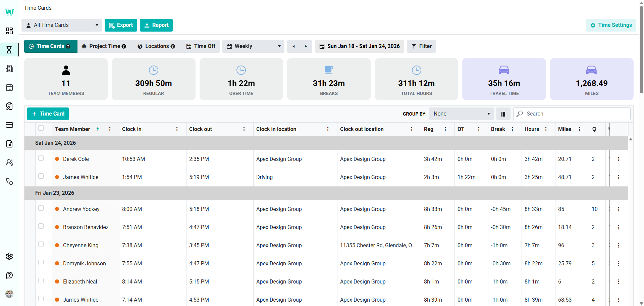The width and height of the screenshot is (644, 306).
Task: Open the help chat bubble icon
Action: click(9, 275)
